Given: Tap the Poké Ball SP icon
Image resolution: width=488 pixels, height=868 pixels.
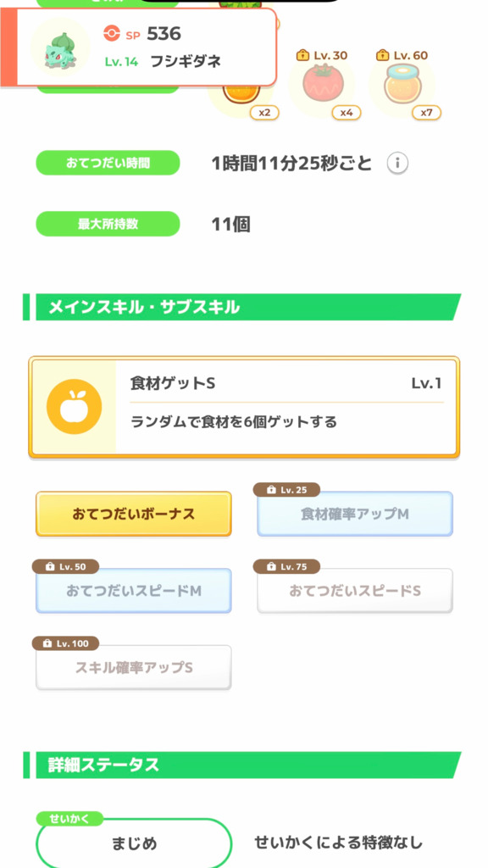Looking at the screenshot, I should point(112,34).
